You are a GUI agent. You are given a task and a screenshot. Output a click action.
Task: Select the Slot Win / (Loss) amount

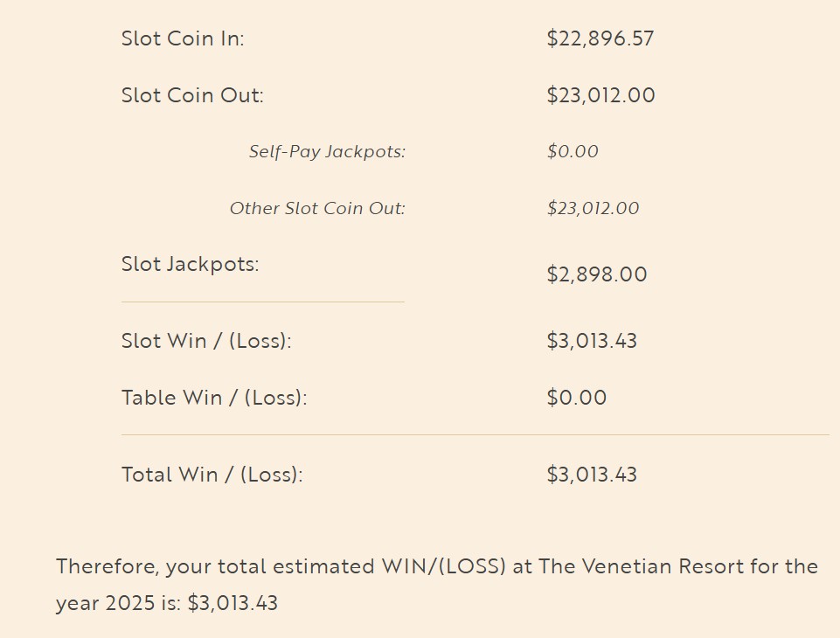tap(592, 341)
